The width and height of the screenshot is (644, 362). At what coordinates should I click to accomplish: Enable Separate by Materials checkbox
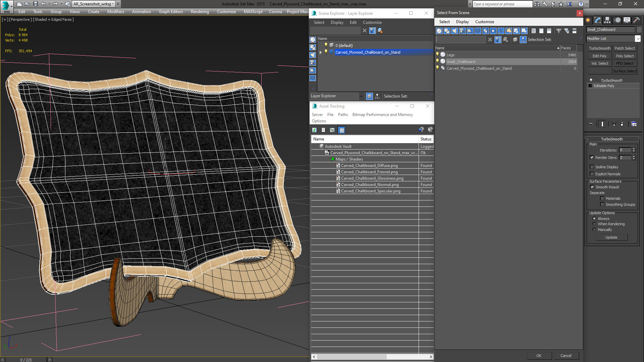click(602, 198)
